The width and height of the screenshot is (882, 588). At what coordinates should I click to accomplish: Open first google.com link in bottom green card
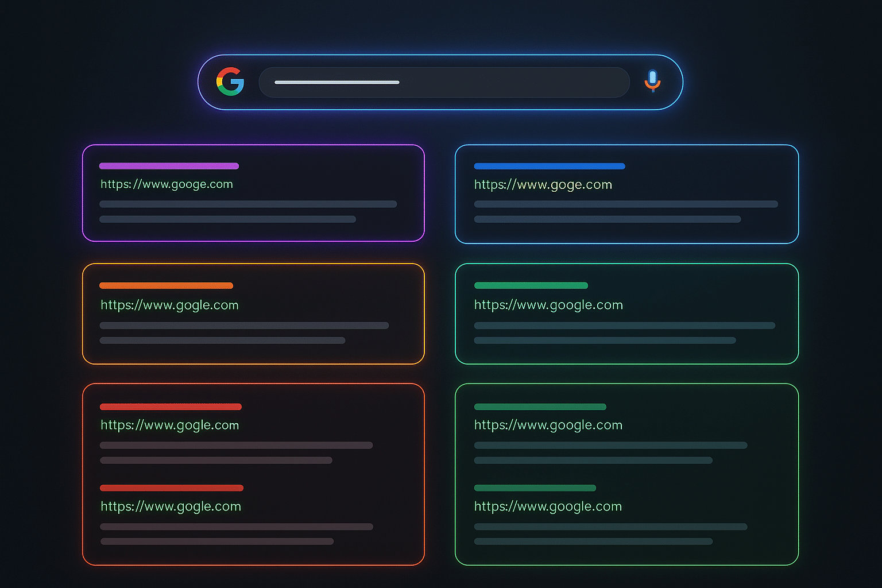click(x=548, y=425)
